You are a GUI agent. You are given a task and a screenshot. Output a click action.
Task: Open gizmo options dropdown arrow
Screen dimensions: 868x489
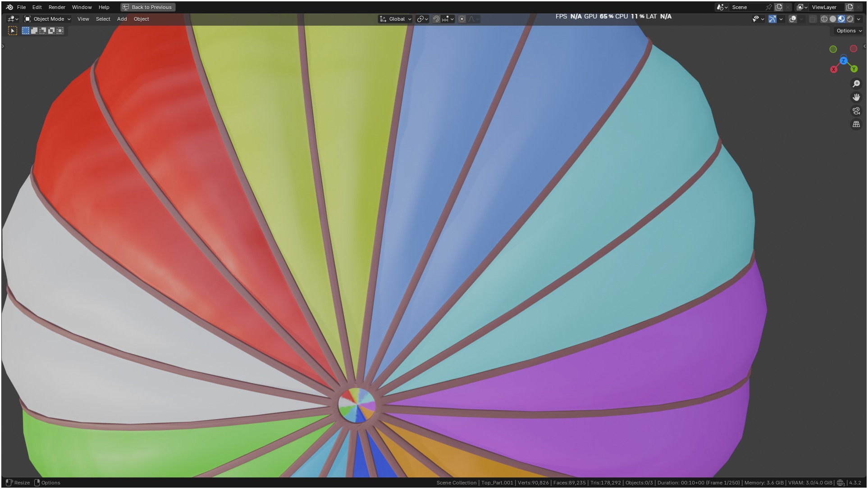(x=781, y=19)
